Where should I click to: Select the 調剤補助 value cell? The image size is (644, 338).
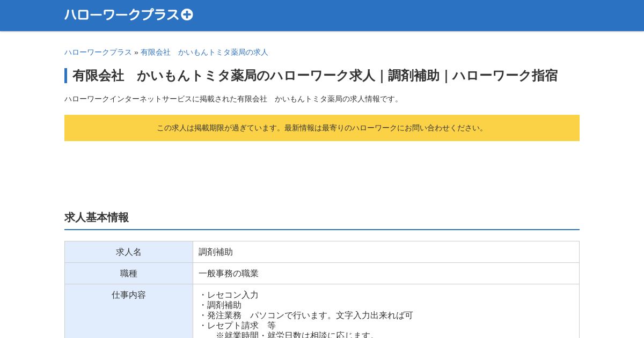[386, 252]
